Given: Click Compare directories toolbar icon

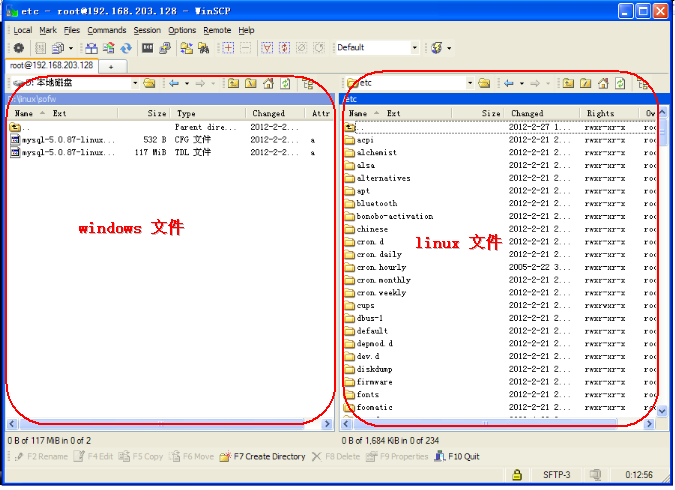Looking at the screenshot, I should pyautogui.click(x=91, y=48).
